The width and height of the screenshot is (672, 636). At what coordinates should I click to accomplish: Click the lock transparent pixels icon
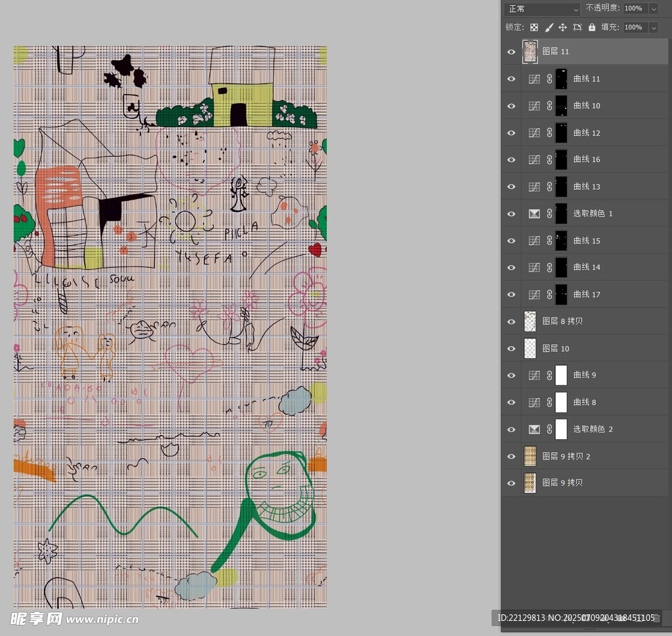click(534, 28)
